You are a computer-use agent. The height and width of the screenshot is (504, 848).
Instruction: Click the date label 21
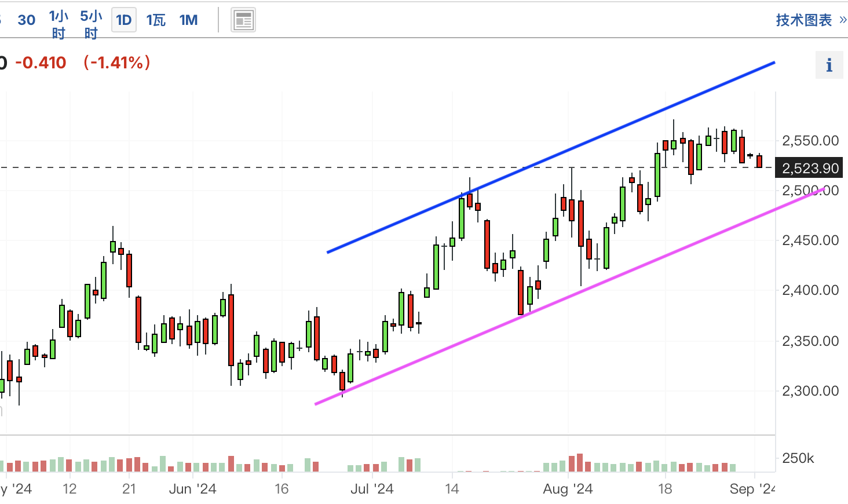coord(129,489)
